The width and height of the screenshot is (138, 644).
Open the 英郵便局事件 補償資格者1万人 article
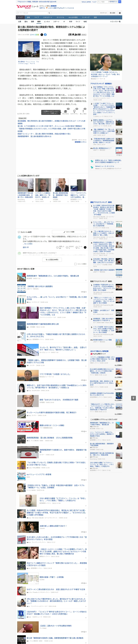pyautogui.click(x=53, y=276)
